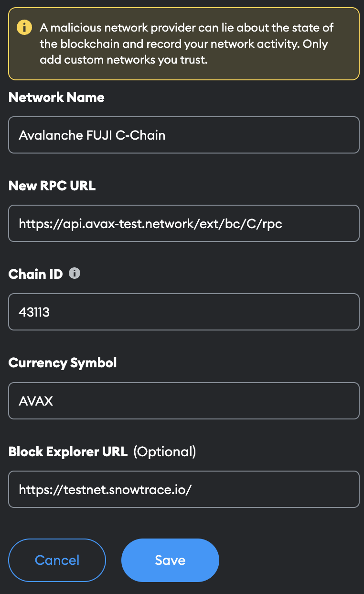Click the New RPC URL label
Image resolution: width=364 pixels, height=594 pixels.
52,186
